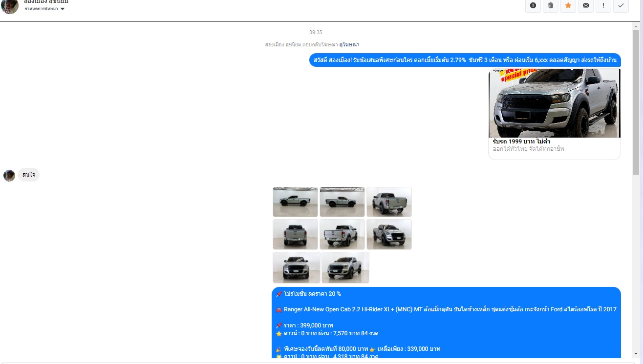Open the first car photo in the gallery

(x=295, y=202)
